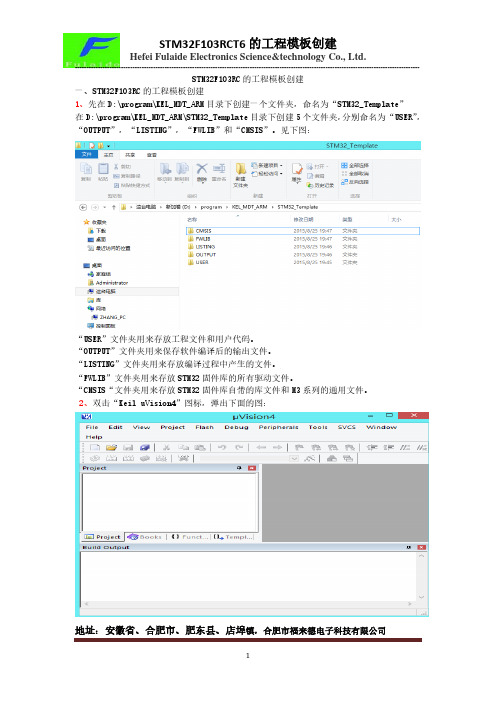Open the target selection combo box in µVision
496x702 pixels.
tap(294, 458)
